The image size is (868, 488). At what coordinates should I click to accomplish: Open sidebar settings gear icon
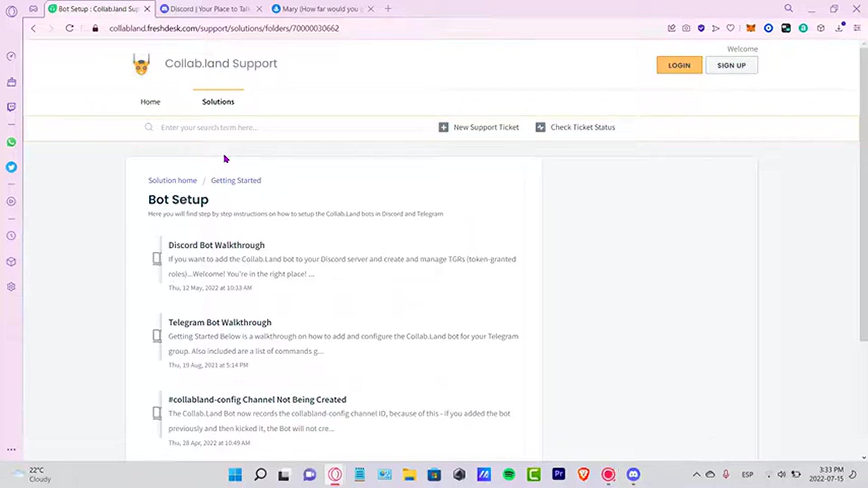pyautogui.click(x=11, y=287)
